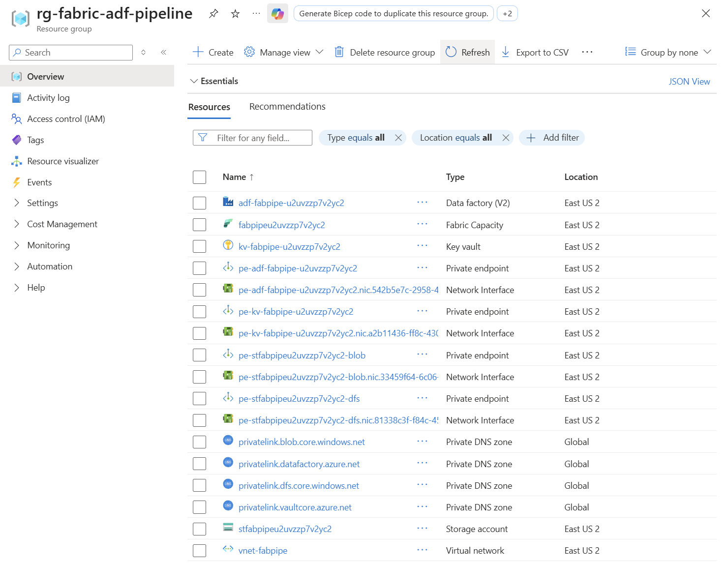
Task: Select all resources via header checkbox
Action: point(199,177)
